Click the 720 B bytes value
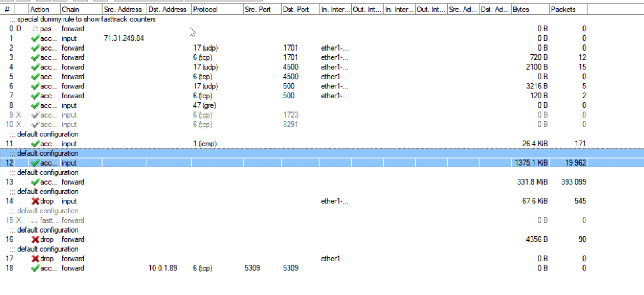Image resolution: width=644 pixels, height=295 pixels. pyautogui.click(x=539, y=57)
